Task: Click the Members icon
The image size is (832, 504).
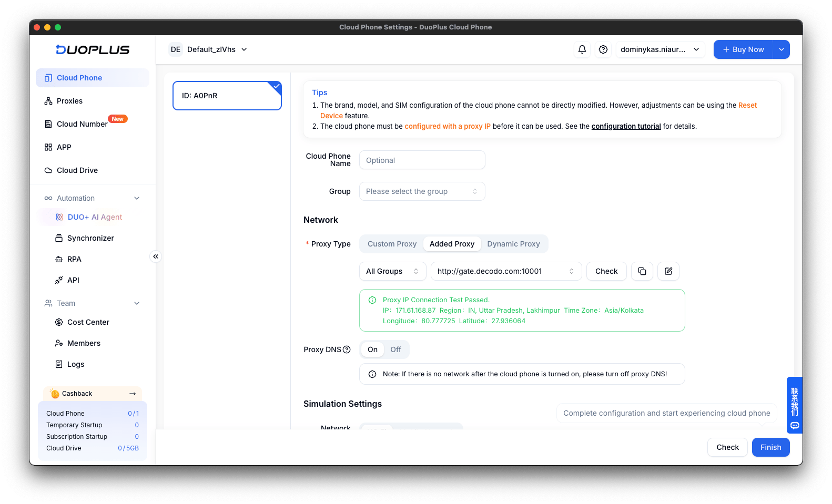Action: coord(59,343)
